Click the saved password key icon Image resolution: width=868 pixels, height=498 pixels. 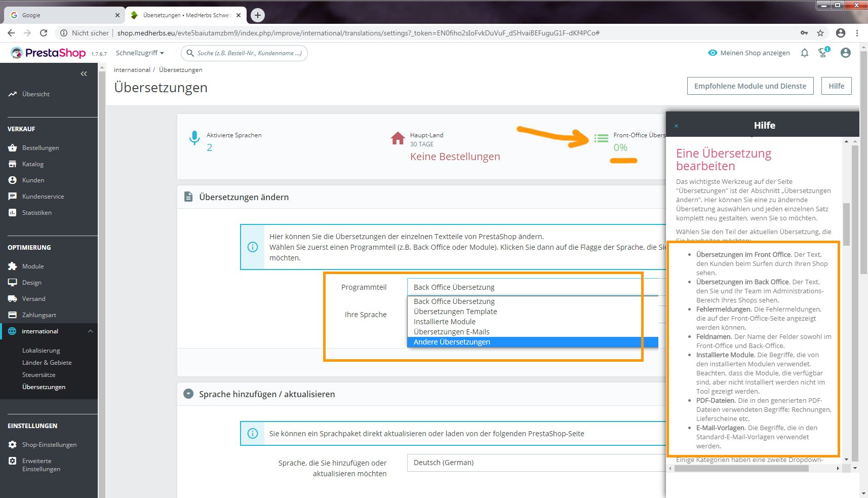pos(804,33)
